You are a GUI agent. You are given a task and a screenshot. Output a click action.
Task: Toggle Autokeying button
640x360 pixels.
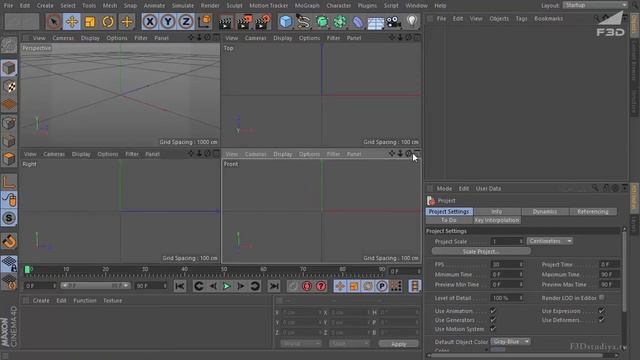(x=321, y=286)
